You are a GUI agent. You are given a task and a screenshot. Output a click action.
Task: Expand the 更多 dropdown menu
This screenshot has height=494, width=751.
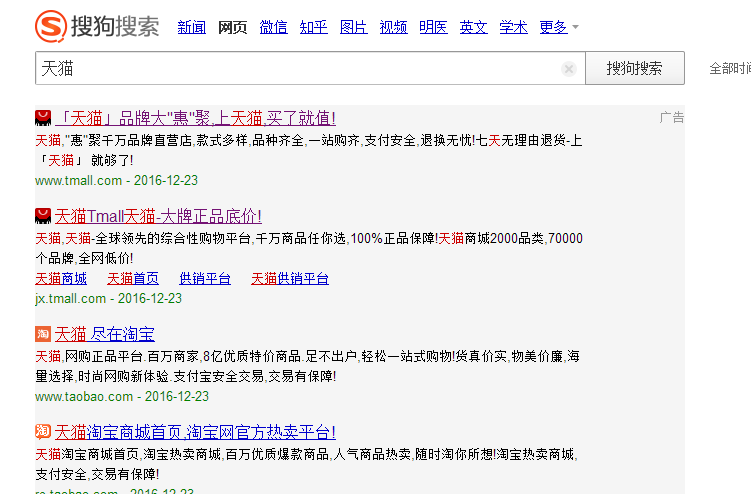point(559,27)
